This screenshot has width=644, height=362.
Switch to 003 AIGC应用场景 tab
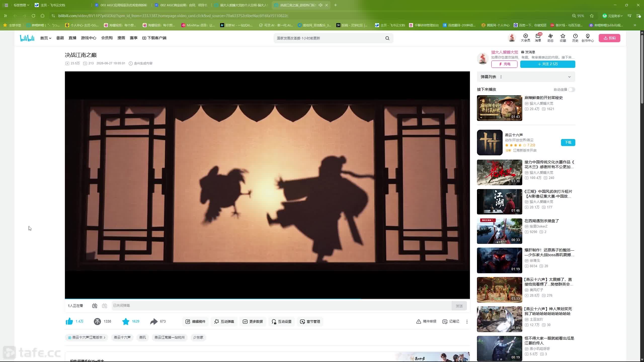tap(121, 5)
